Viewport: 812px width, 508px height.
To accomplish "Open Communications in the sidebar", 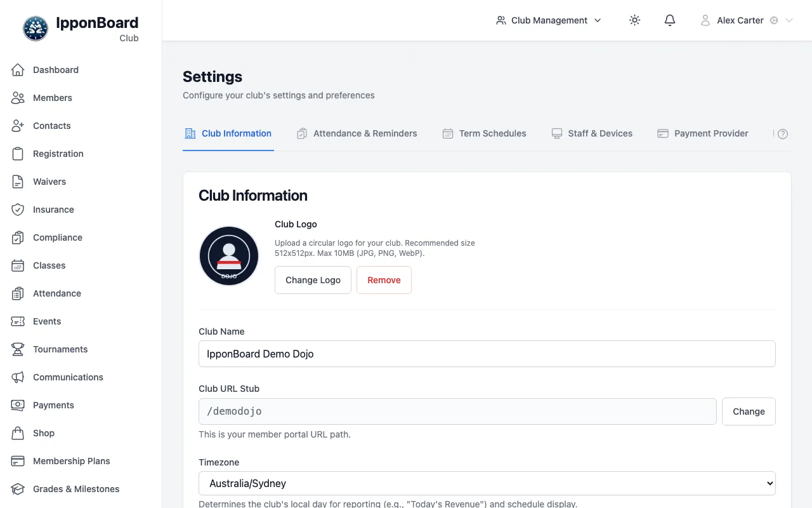I will click(81, 377).
